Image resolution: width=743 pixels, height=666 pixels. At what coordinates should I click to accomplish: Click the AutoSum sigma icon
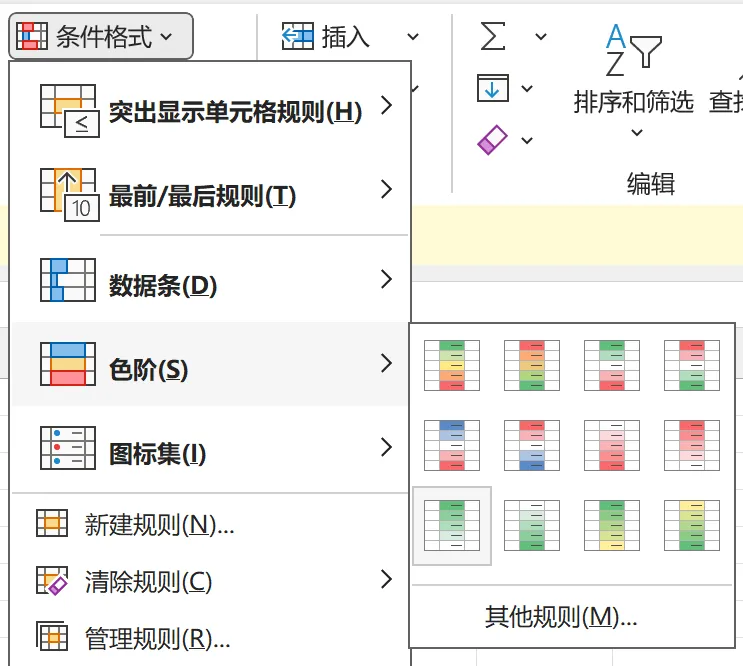pos(493,37)
